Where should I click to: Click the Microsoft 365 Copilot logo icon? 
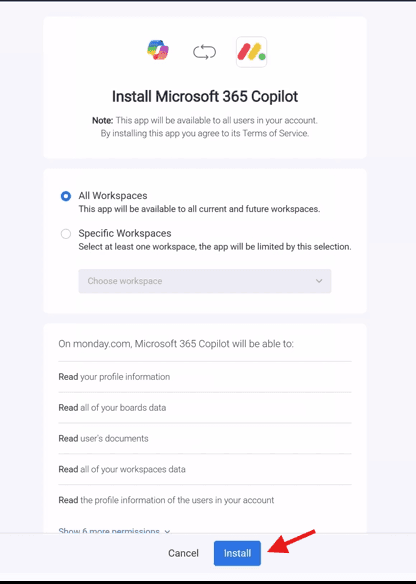158,50
